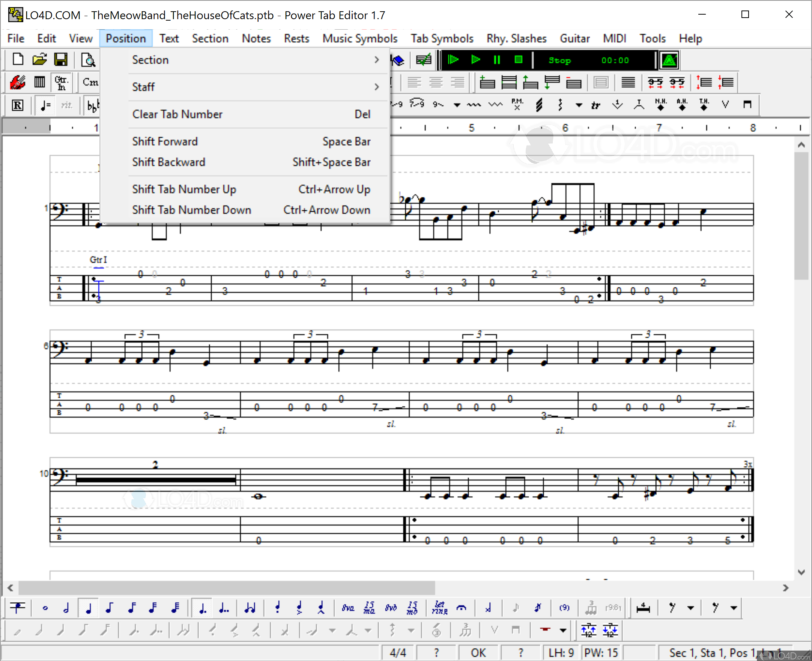Click the fermata symbol icon
The height and width of the screenshot is (661, 812).
(x=461, y=608)
